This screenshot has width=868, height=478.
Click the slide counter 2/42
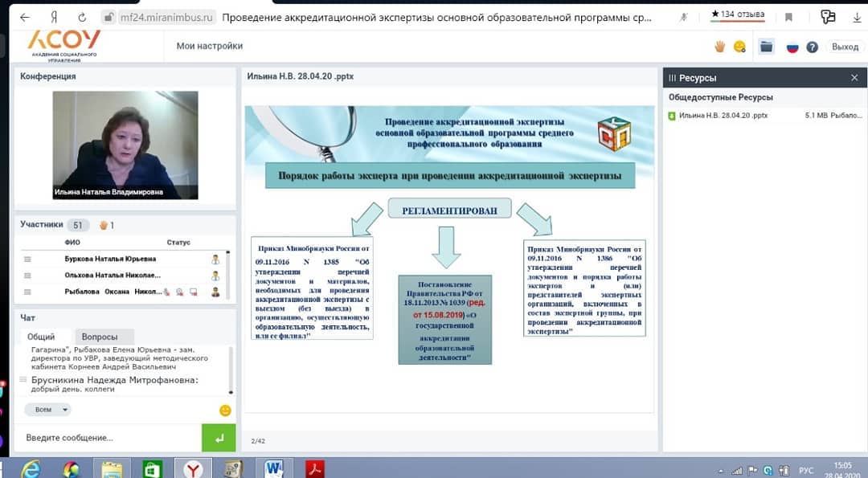(x=258, y=441)
